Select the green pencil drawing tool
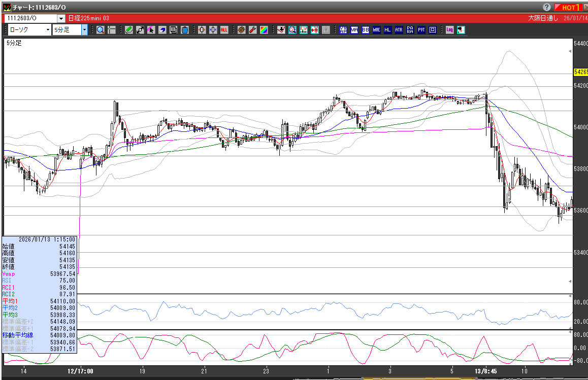 [x=129, y=30]
